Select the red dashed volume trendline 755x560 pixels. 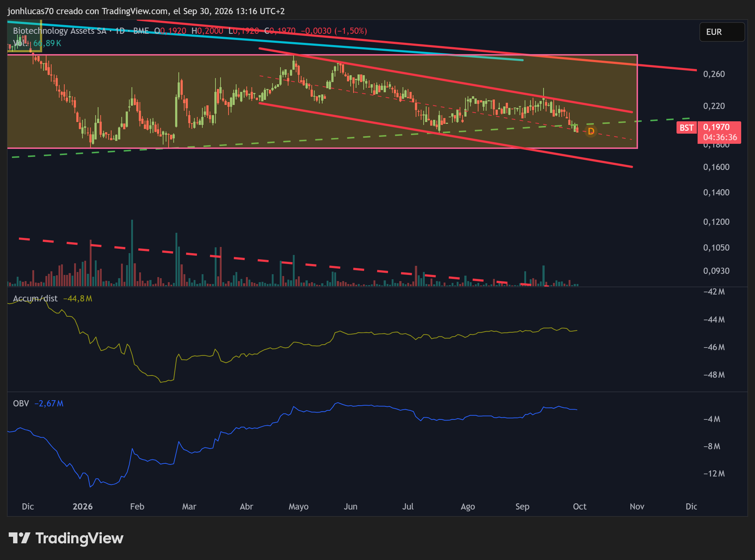[283, 262]
